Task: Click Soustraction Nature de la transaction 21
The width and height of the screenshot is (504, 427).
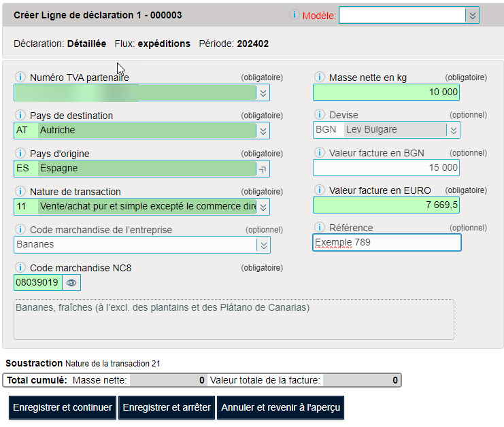Action: coord(82,363)
